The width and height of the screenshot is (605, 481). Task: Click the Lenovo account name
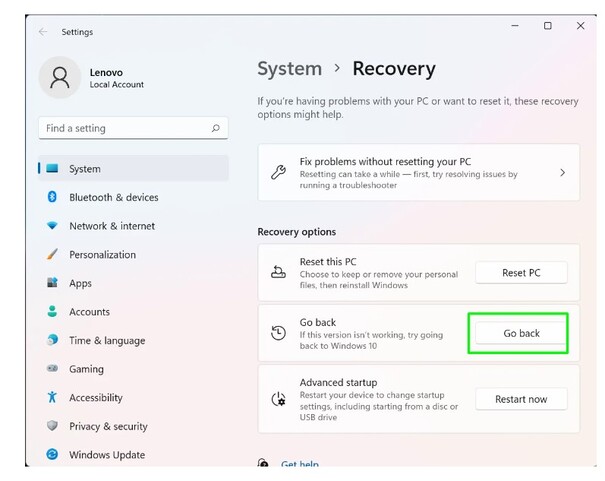(106, 72)
